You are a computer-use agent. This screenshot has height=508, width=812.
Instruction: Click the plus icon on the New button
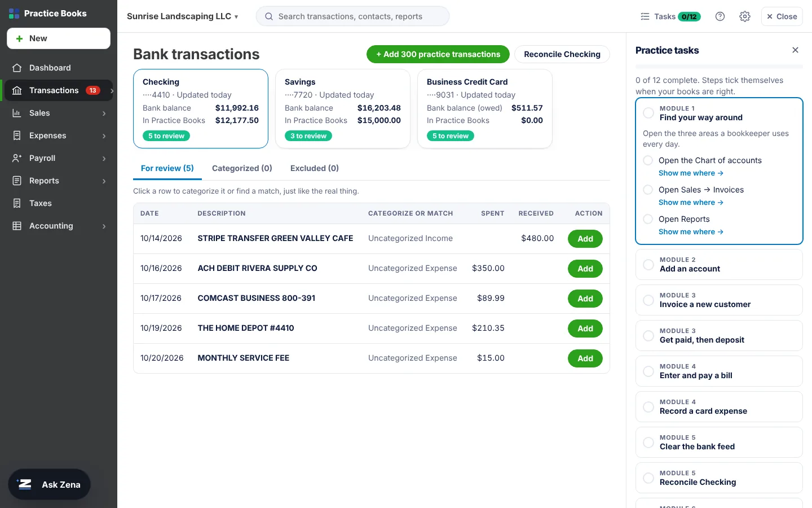(19, 38)
